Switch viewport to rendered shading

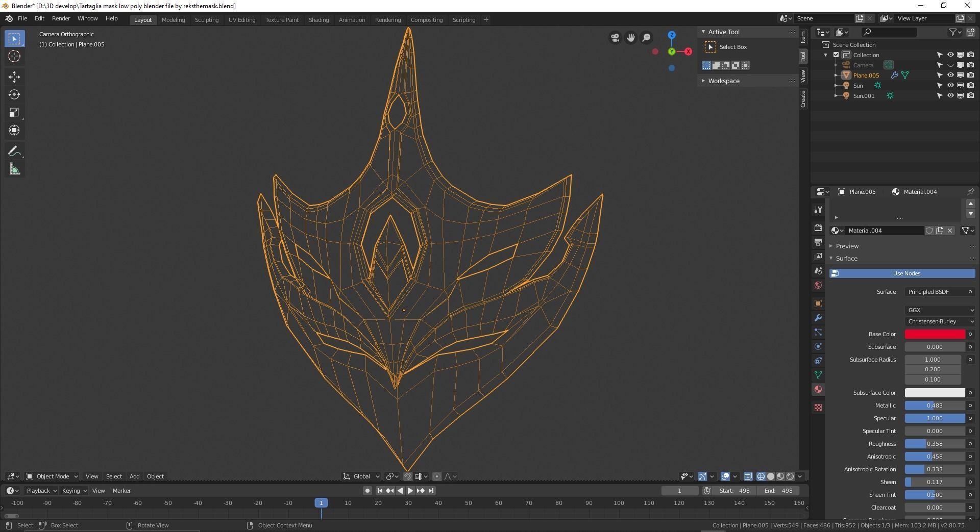[x=790, y=476]
